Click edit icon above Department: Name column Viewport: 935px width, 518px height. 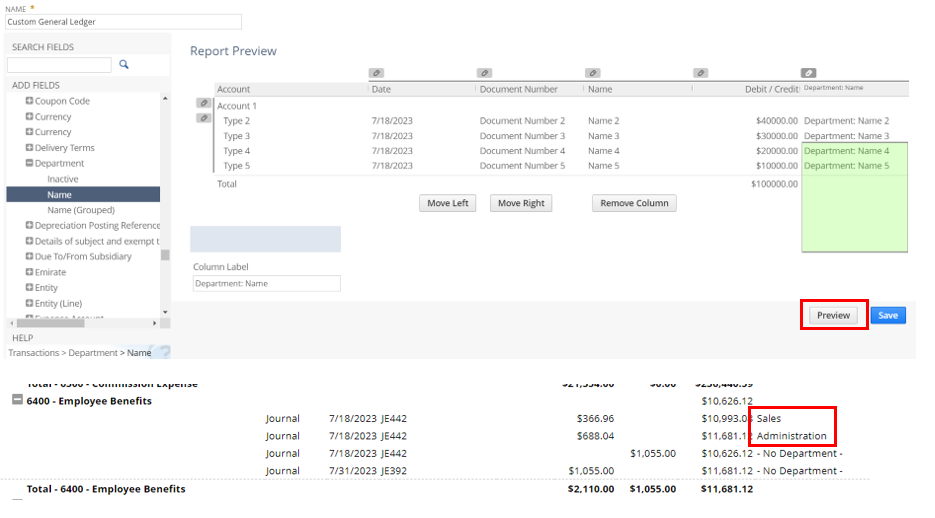(x=809, y=73)
